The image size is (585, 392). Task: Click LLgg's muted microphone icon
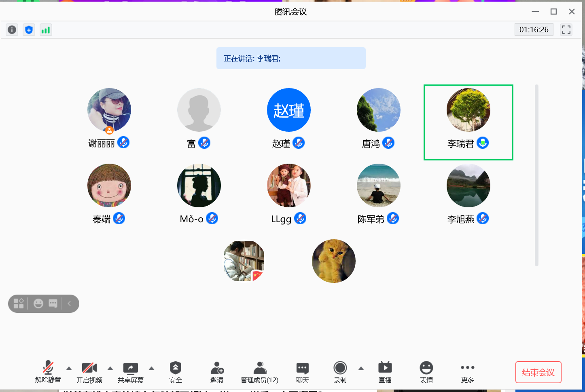coord(300,218)
